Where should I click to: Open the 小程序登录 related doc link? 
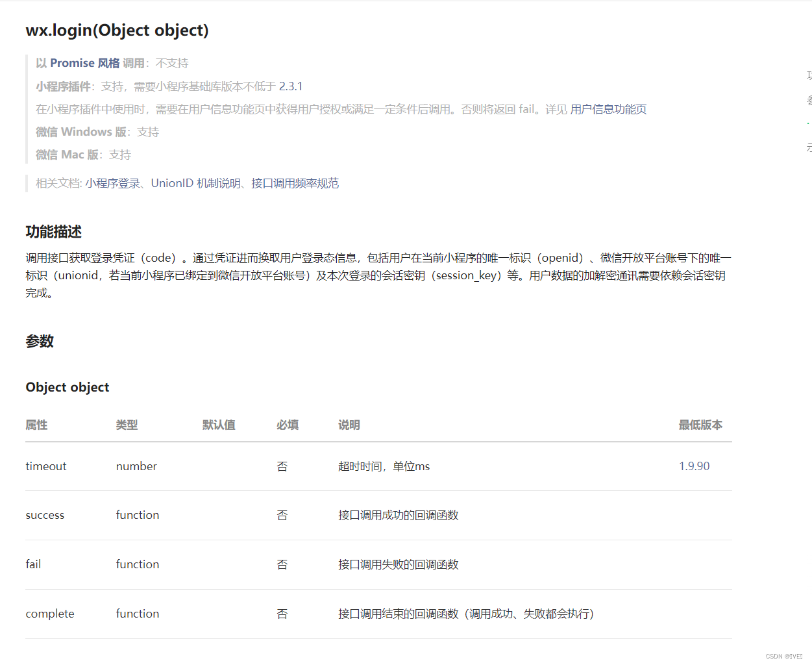click(112, 183)
